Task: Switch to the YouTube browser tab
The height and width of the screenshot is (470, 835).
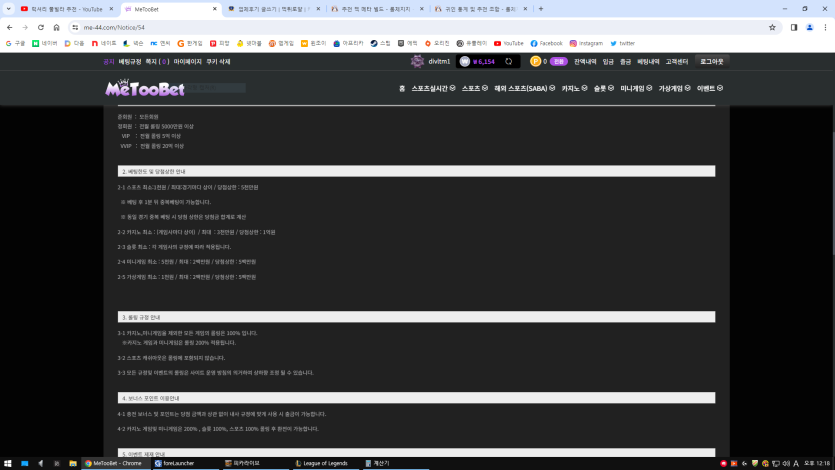Action: coord(62,8)
